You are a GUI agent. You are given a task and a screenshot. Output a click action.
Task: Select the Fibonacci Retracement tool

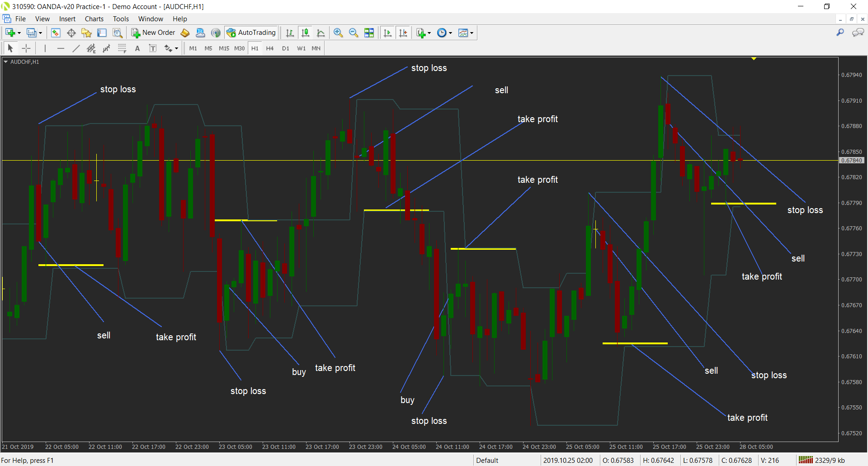click(x=122, y=48)
